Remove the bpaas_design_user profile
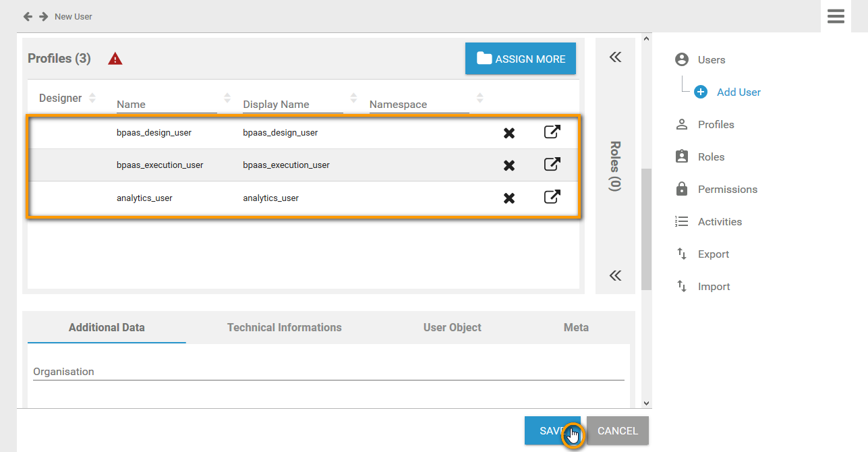The image size is (868, 452). click(x=509, y=133)
